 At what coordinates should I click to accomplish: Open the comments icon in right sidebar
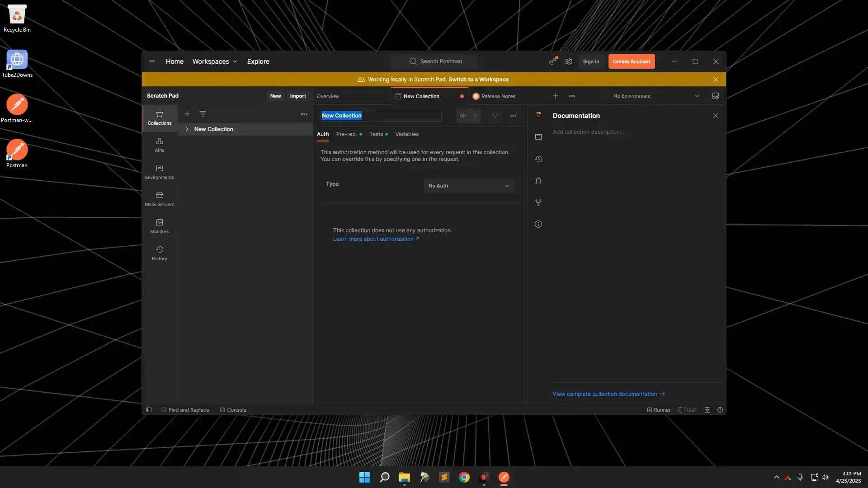click(x=538, y=137)
